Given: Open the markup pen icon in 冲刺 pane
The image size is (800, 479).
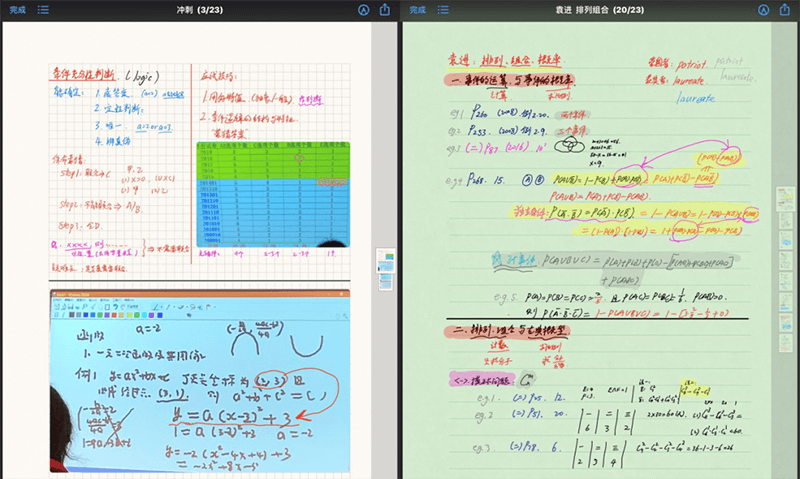Looking at the screenshot, I should coord(363,10).
